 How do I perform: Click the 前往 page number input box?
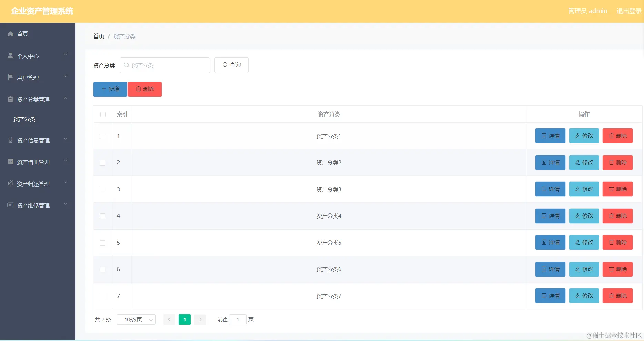point(238,320)
